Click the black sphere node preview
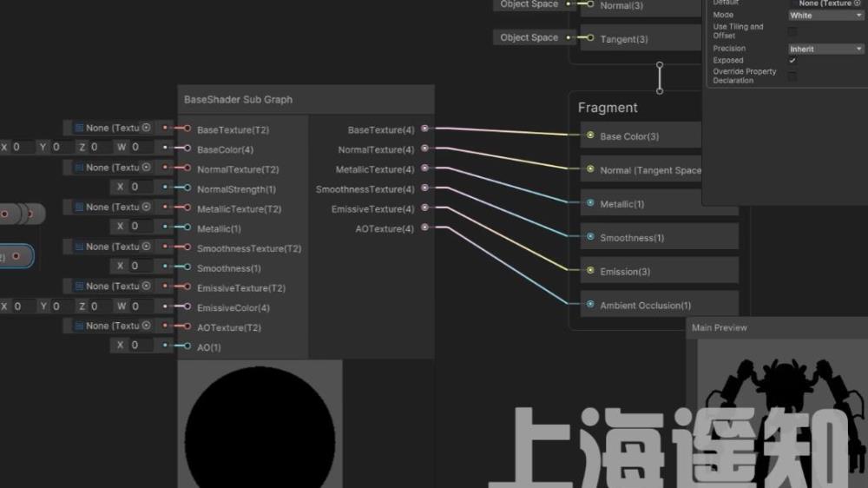 (260, 425)
